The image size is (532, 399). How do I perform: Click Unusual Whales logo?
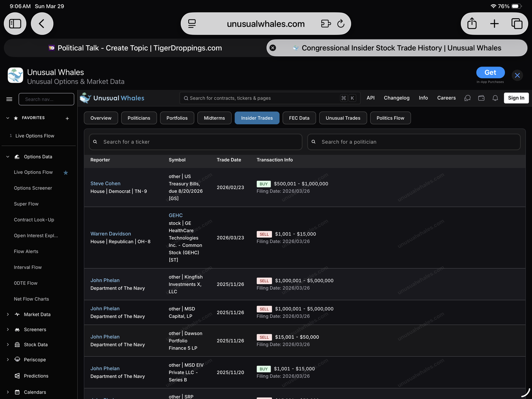pyautogui.click(x=112, y=98)
